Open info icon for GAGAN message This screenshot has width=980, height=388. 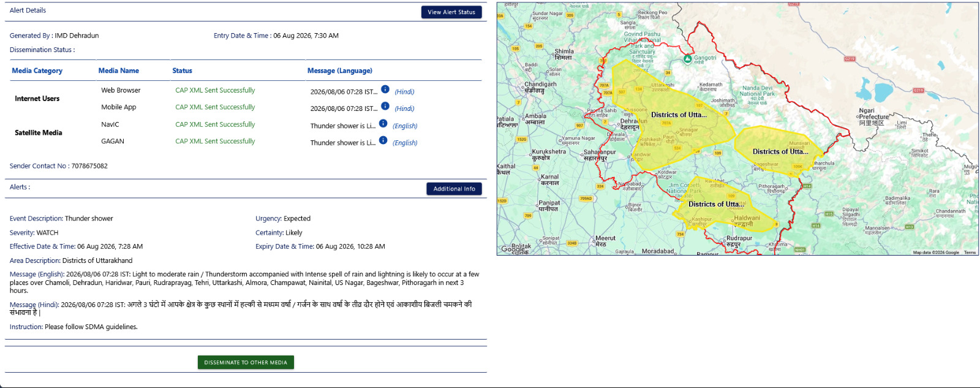pos(383,140)
